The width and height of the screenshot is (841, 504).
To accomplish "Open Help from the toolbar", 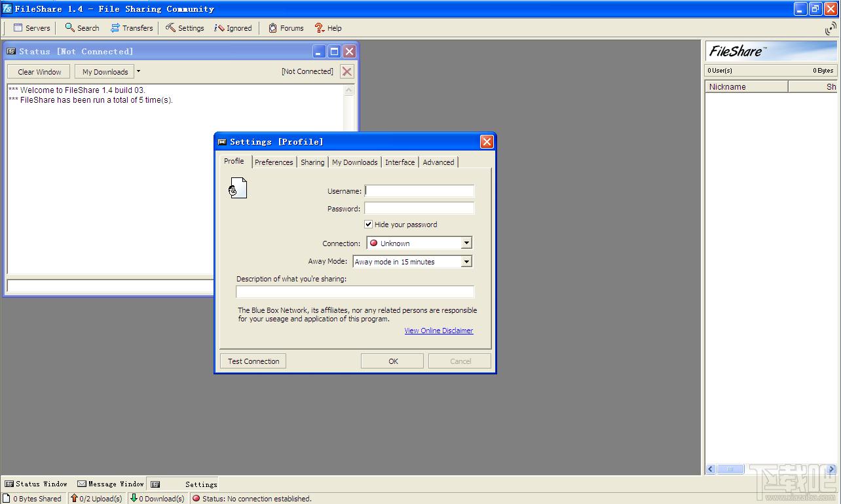I will pos(328,28).
